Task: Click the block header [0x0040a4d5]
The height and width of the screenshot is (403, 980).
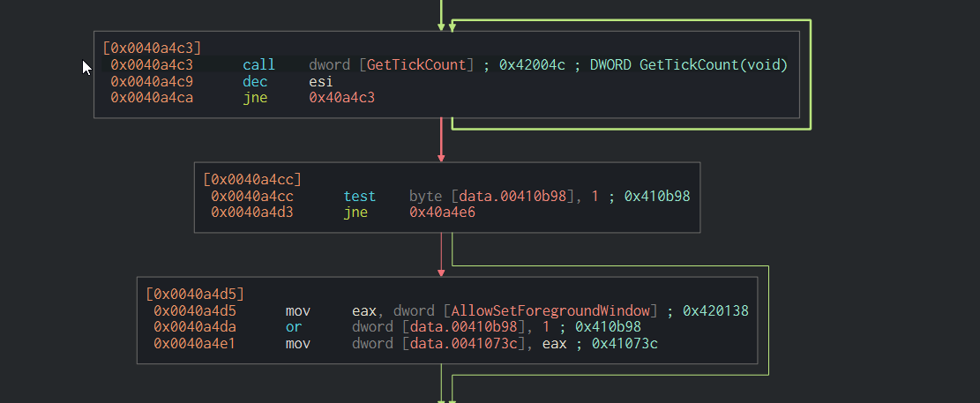Action: point(195,294)
